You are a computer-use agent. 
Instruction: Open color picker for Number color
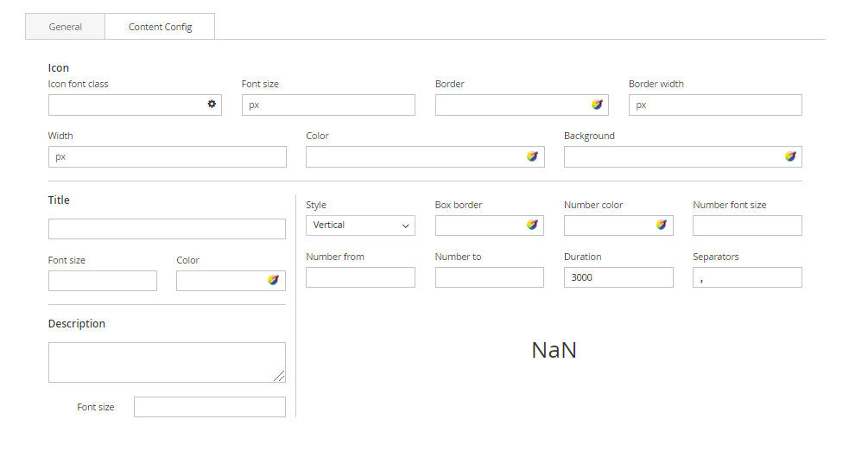661,225
